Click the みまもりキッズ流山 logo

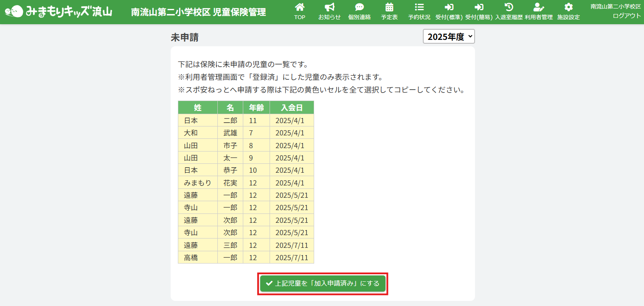tap(59, 11)
